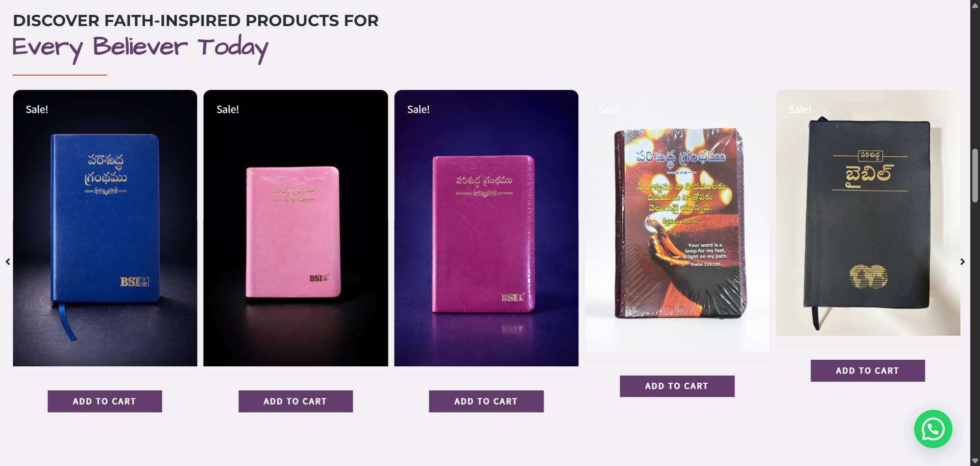This screenshot has width=980, height=466.
Task: Click the page vertical scrollbar thumb
Action: [975, 175]
